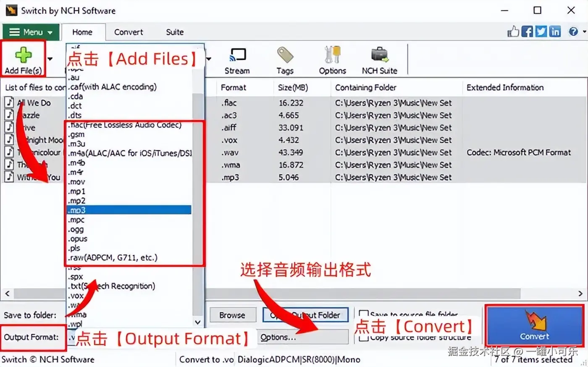The width and height of the screenshot is (588, 367).
Task: Open the help question mark icon
Action: click(x=573, y=31)
